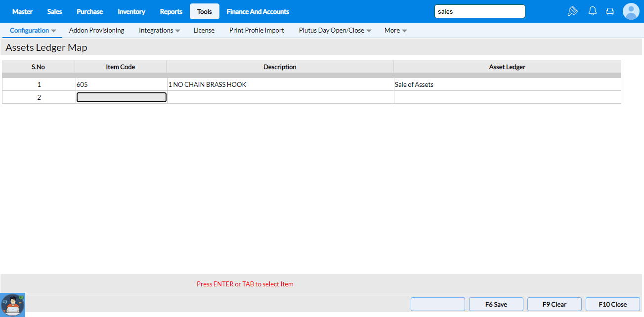Open the License option
The height and width of the screenshot is (317, 644).
(204, 30)
